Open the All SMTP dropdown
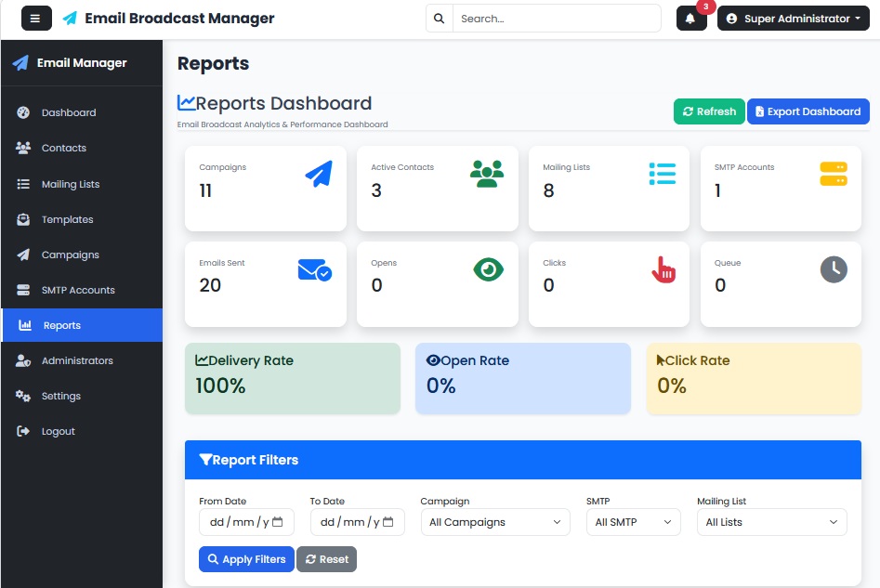The height and width of the screenshot is (588, 880). (633, 522)
